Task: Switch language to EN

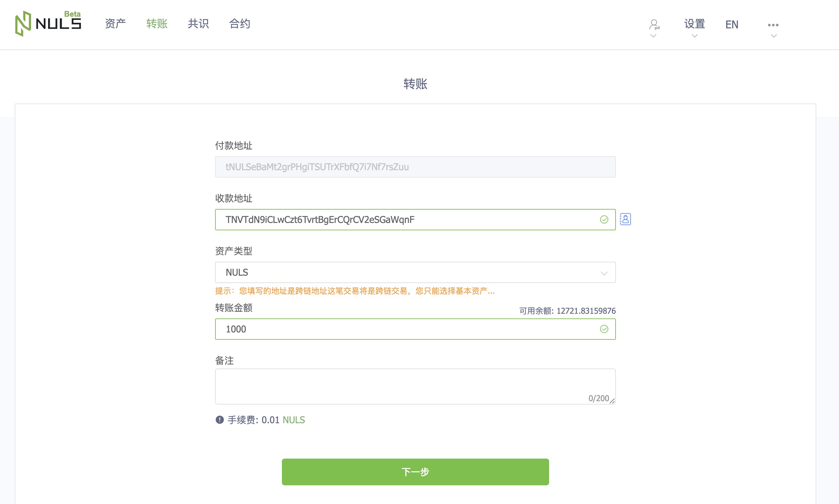Action: tap(731, 24)
